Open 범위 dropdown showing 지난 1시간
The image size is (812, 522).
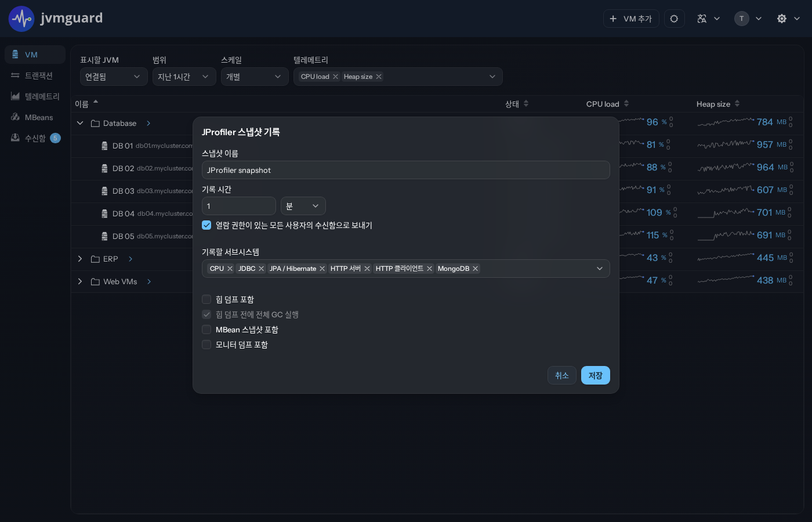pyautogui.click(x=184, y=77)
